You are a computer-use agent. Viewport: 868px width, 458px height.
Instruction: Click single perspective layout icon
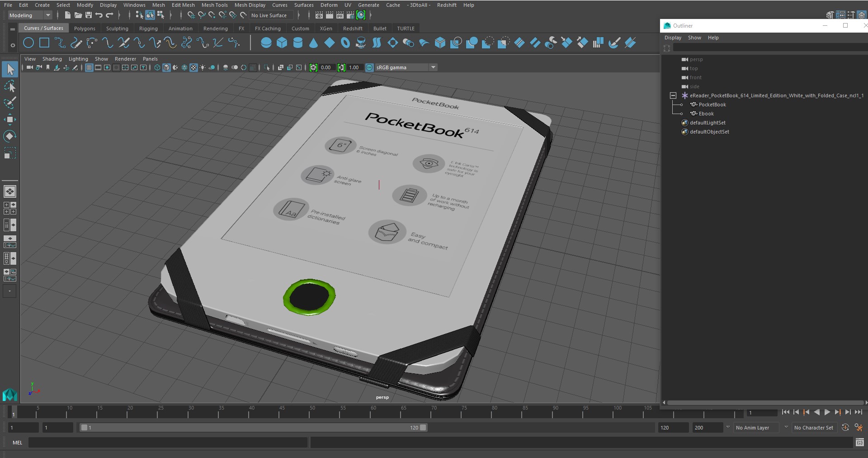click(10, 191)
